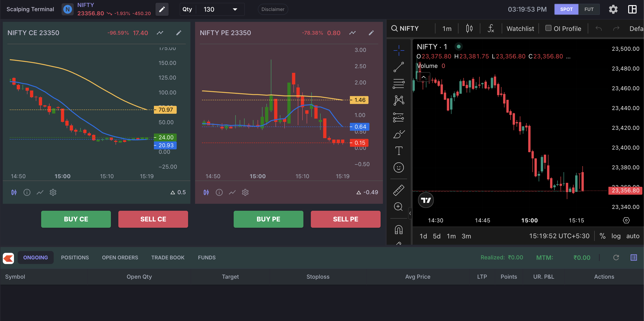
Task: Edit the NIFTY index selection pencil
Action: [x=162, y=10]
